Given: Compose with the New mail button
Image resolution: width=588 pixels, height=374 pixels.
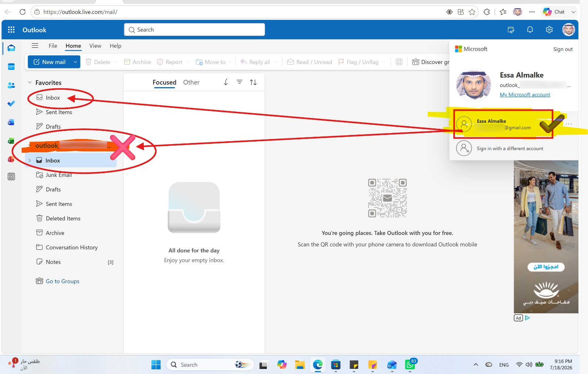Looking at the screenshot, I should coord(50,62).
